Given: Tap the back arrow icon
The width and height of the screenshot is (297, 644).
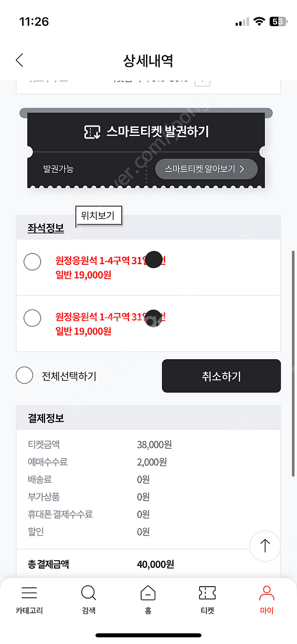Looking at the screenshot, I should (19, 60).
